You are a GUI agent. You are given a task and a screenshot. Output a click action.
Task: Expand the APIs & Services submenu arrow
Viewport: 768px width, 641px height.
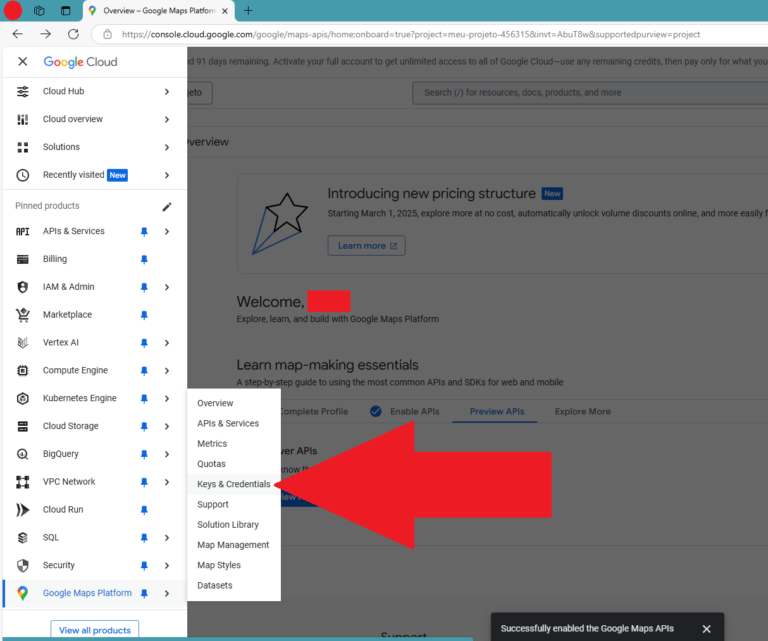click(x=167, y=231)
